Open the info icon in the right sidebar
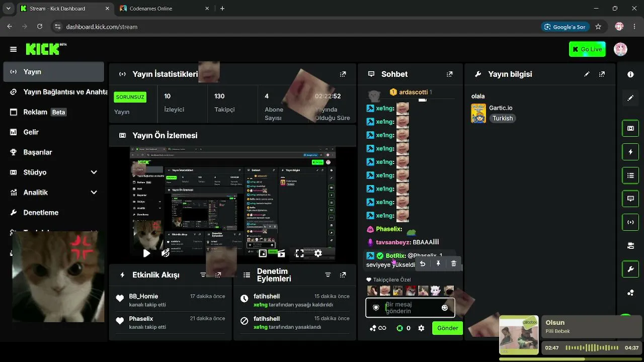This screenshot has height=362, width=644. pos(630,74)
